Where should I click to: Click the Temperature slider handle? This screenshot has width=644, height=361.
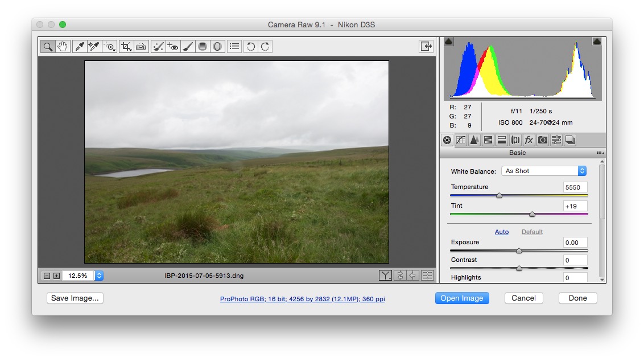click(499, 195)
